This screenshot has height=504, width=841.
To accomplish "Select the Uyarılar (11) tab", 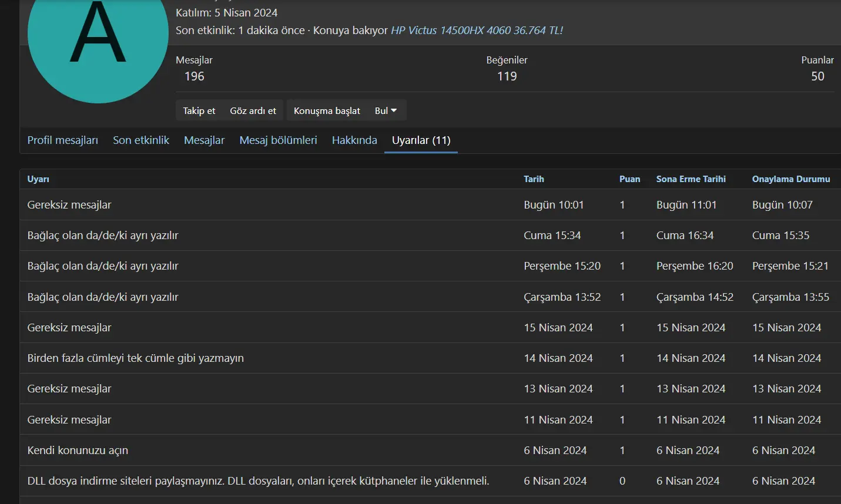I will 421,140.
